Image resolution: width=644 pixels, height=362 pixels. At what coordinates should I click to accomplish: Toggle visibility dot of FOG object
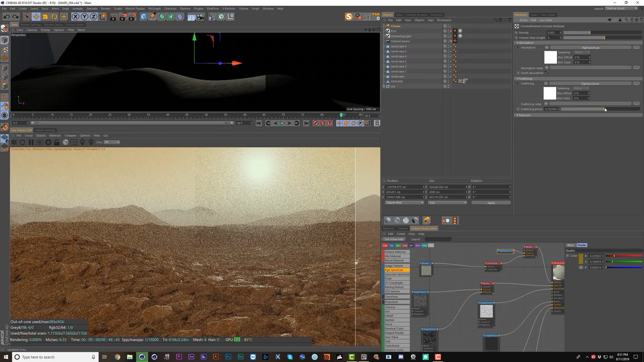pos(449,31)
